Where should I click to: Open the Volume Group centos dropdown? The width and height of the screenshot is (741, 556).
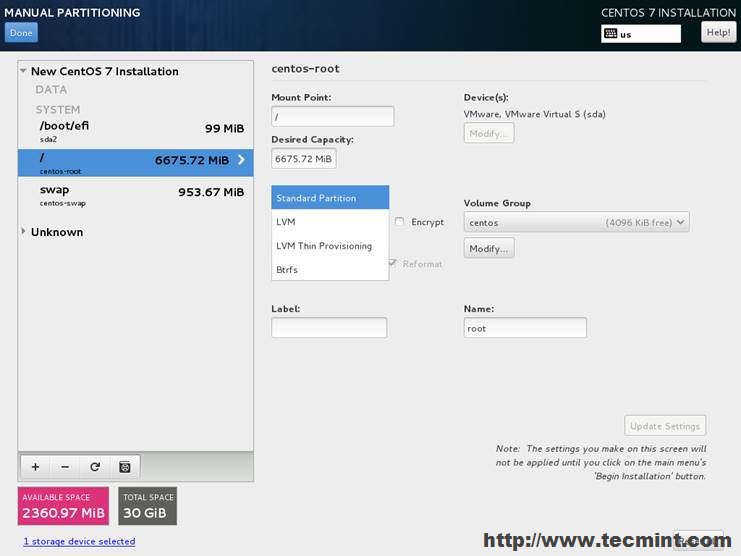pos(577,222)
